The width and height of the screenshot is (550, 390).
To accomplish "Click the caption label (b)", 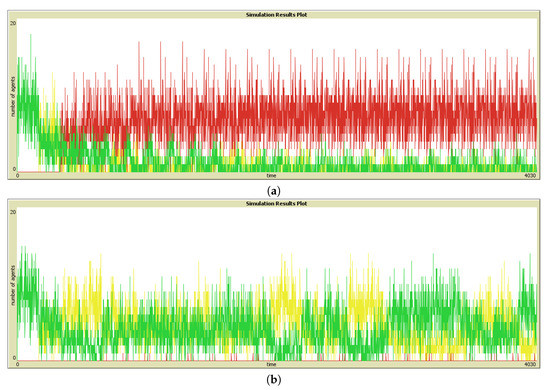I will (x=274, y=380).
